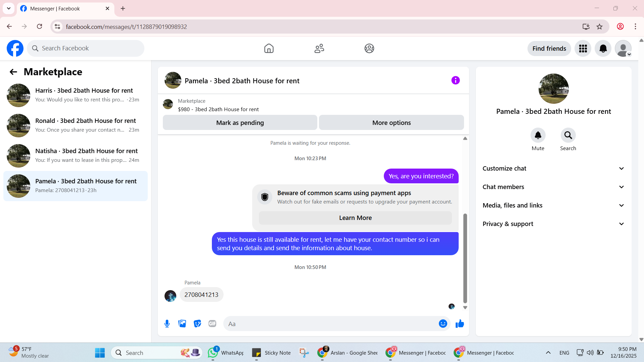Open the Natisha house rental conversation
Viewport: 644px width, 362px height.
pyautogui.click(x=76, y=156)
